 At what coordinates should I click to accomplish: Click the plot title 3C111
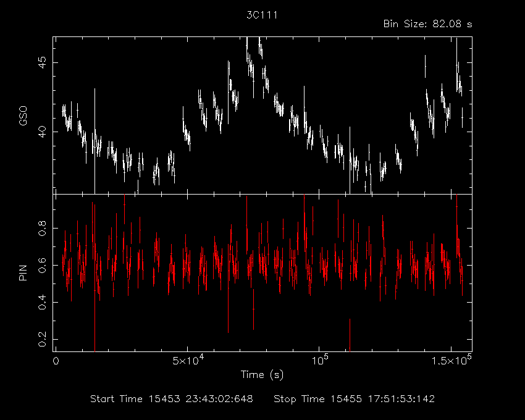click(262, 15)
